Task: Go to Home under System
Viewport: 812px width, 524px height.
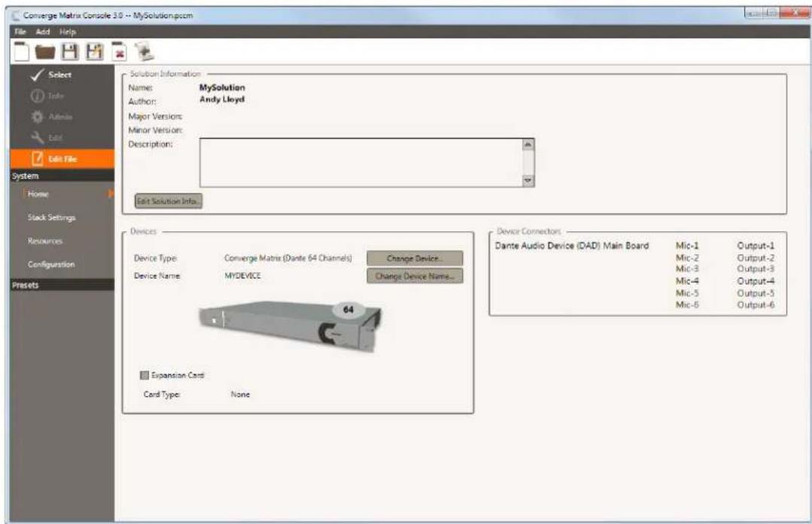Action: coord(38,193)
